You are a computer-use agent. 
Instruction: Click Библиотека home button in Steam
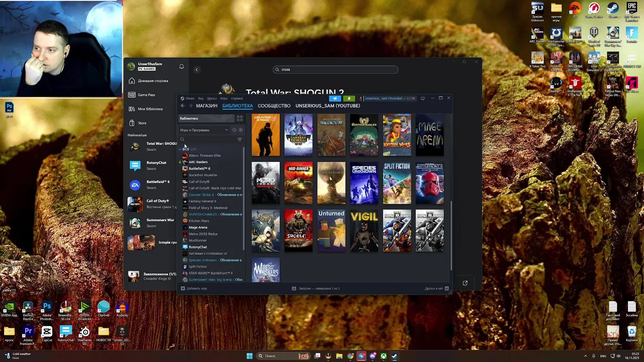207,118
